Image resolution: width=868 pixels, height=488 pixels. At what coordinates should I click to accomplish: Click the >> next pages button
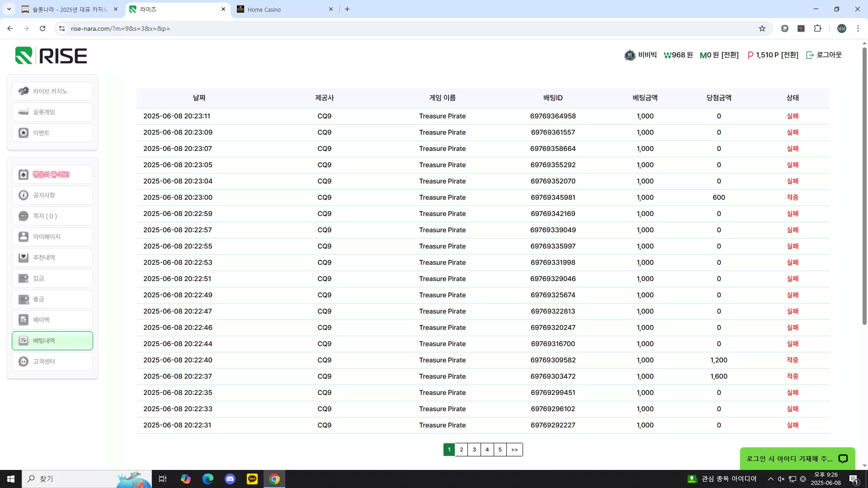click(x=514, y=450)
